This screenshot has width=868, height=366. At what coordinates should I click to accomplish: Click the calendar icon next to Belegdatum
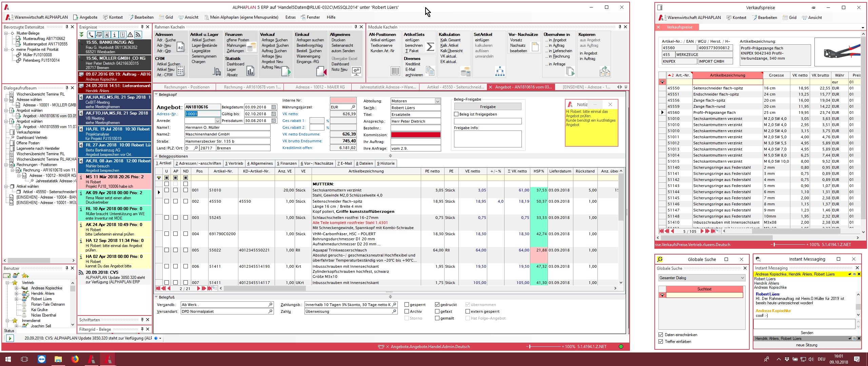point(274,107)
